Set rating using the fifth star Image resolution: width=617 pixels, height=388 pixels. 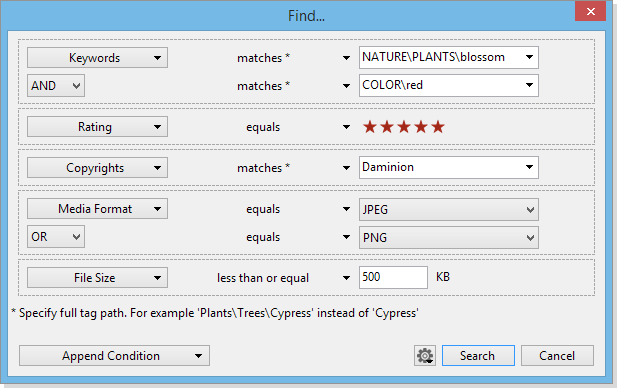(x=438, y=127)
